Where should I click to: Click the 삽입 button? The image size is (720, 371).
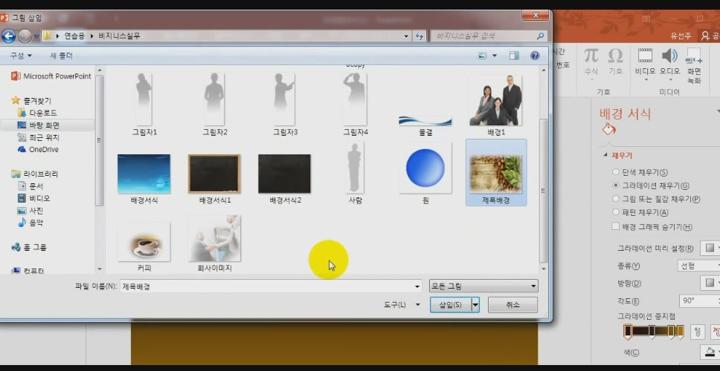(451, 304)
